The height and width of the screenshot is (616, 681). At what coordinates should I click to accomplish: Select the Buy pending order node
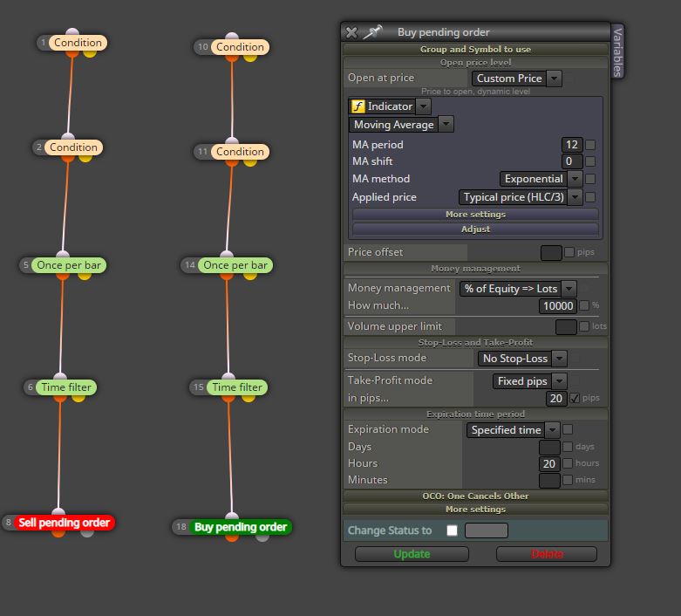pyautogui.click(x=240, y=527)
